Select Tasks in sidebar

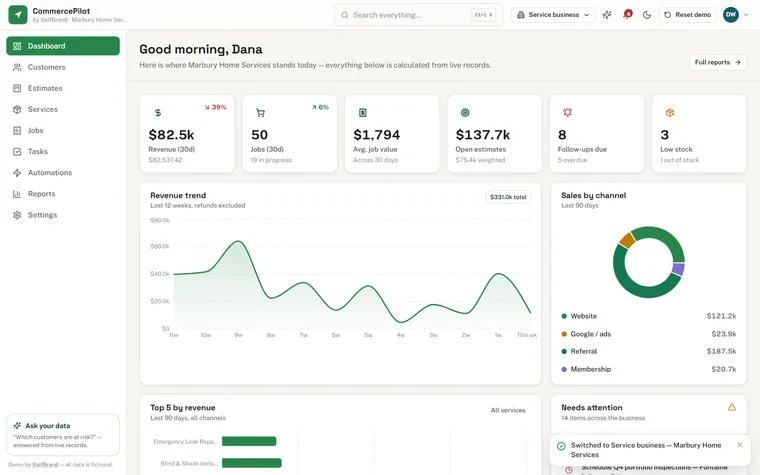click(63, 152)
